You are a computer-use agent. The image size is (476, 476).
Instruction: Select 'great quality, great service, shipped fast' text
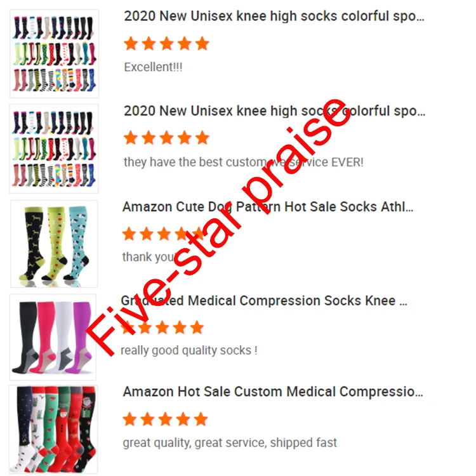pos(230,442)
